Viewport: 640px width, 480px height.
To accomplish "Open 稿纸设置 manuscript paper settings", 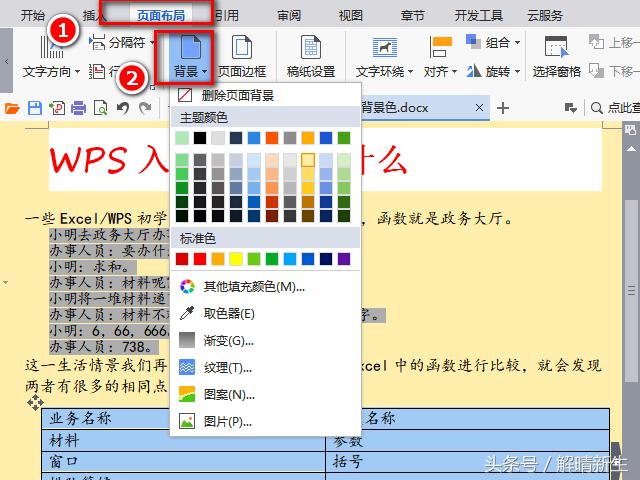I will click(311, 57).
